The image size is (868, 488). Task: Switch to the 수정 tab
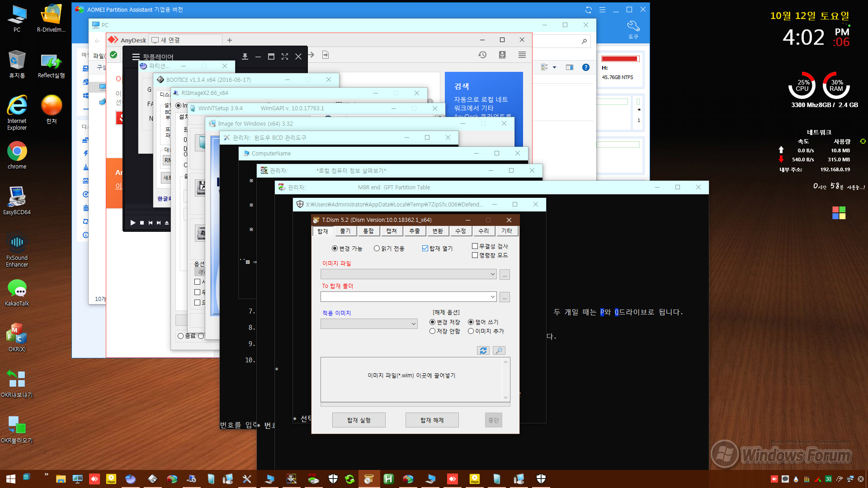pyautogui.click(x=461, y=231)
